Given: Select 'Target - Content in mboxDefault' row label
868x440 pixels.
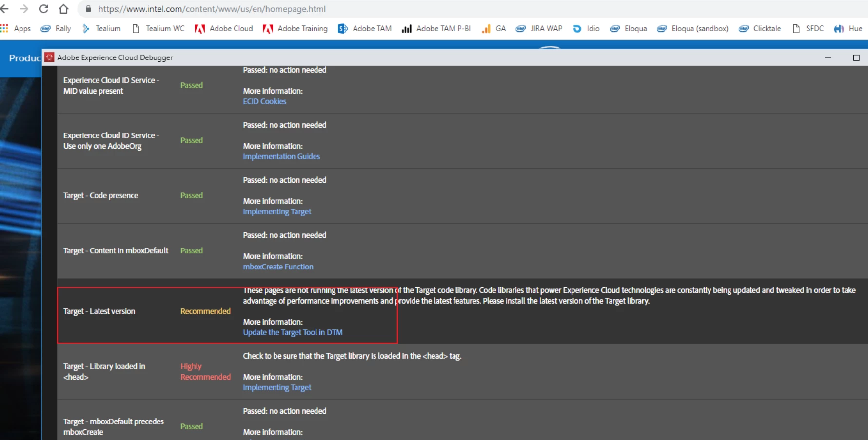Looking at the screenshot, I should [116, 250].
